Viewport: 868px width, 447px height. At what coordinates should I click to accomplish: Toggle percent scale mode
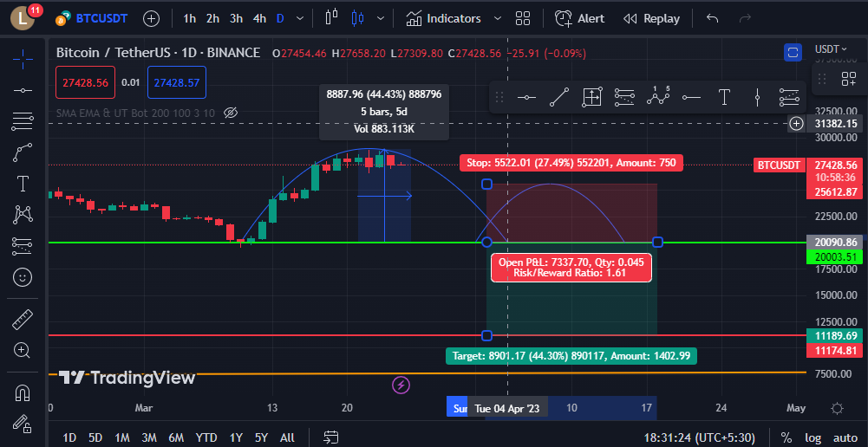(786, 437)
